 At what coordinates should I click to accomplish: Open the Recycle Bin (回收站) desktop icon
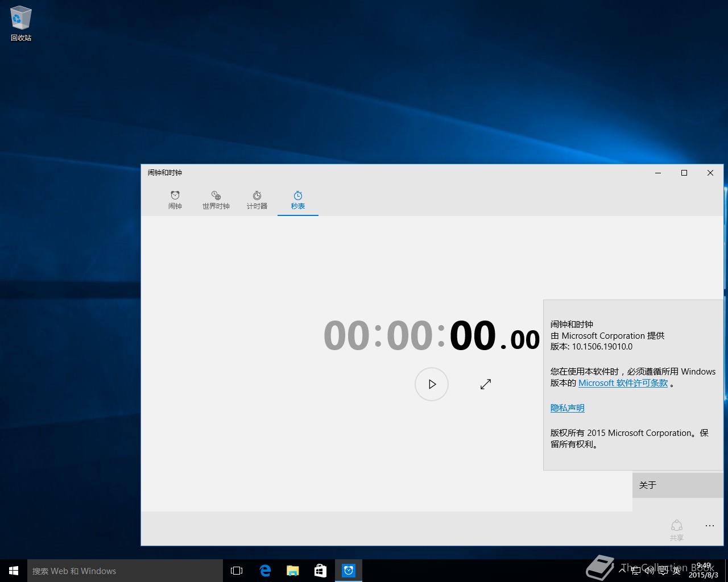pyautogui.click(x=21, y=24)
